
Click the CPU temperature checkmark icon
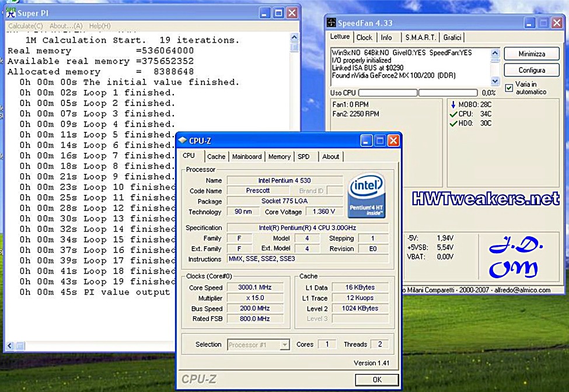tap(453, 114)
